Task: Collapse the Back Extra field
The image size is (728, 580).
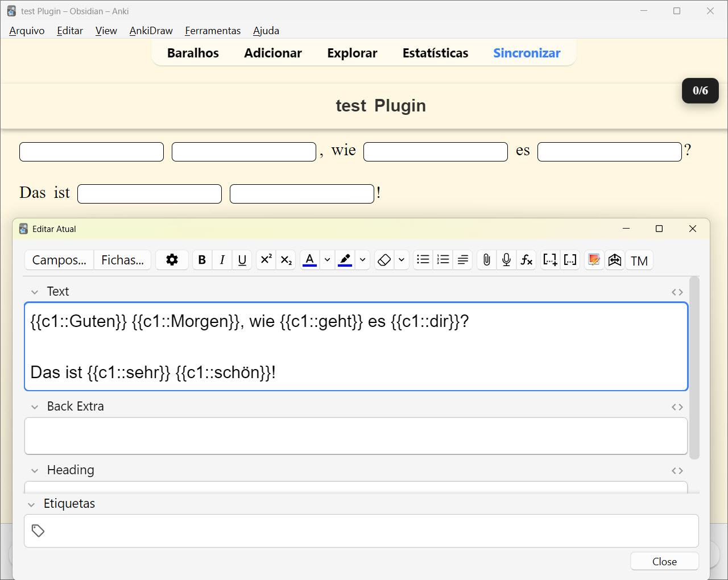Action: pos(35,407)
